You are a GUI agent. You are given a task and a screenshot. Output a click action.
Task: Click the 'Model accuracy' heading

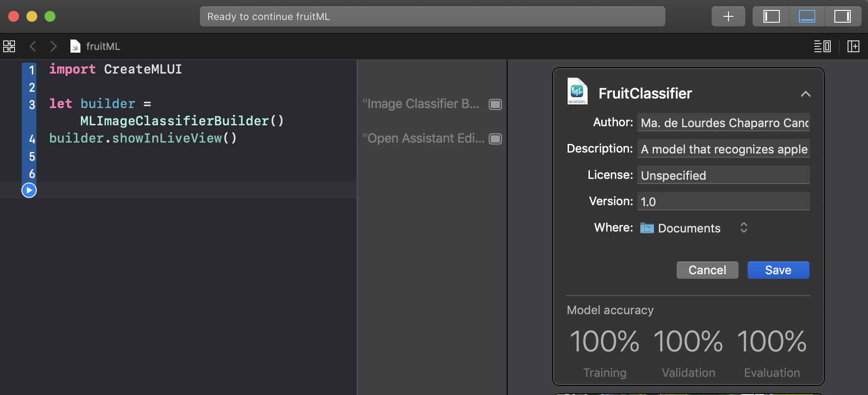[610, 310]
